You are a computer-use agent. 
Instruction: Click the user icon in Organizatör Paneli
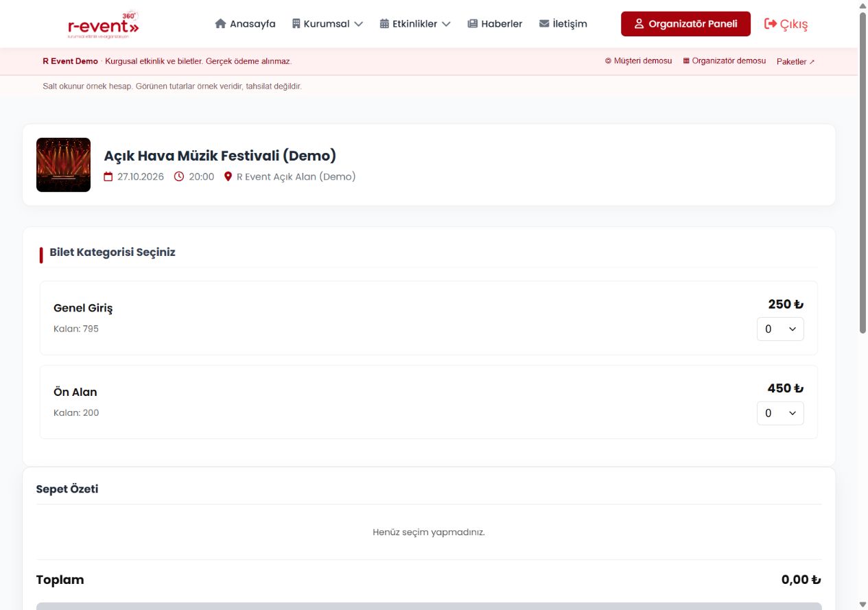point(639,24)
